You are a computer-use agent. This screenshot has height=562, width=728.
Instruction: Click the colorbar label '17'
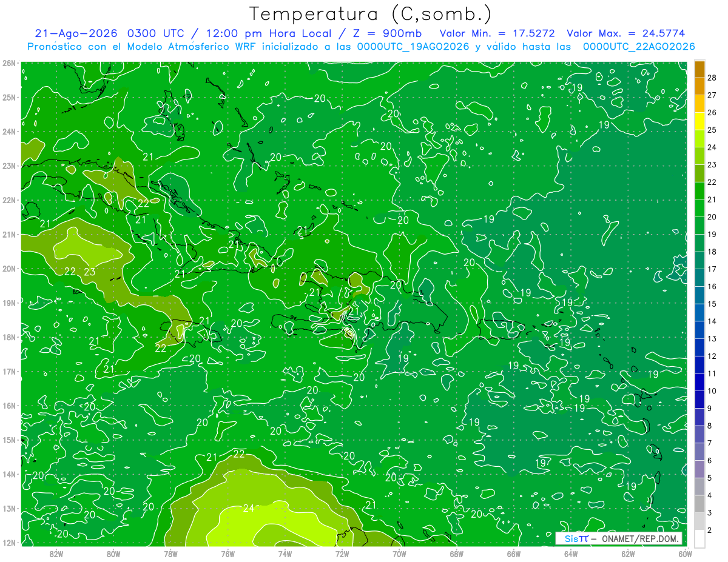712,269
